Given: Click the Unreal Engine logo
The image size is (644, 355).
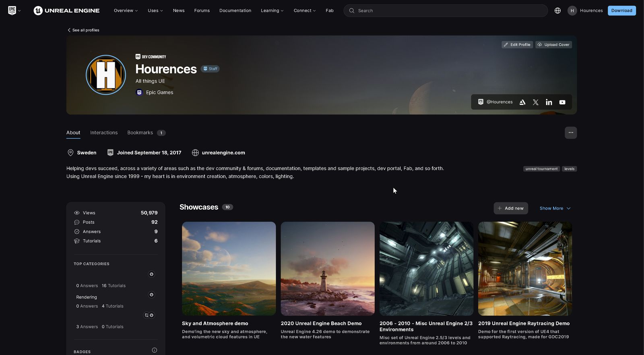Looking at the screenshot, I should 67,10.
